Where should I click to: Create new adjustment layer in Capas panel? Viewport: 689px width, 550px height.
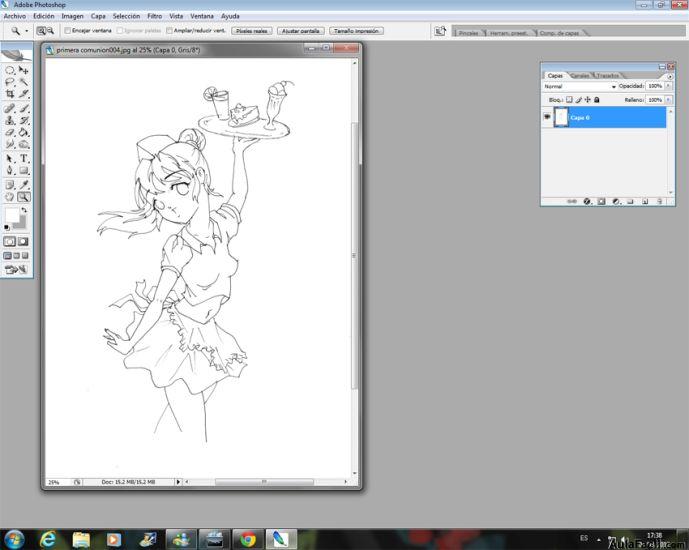click(616, 201)
